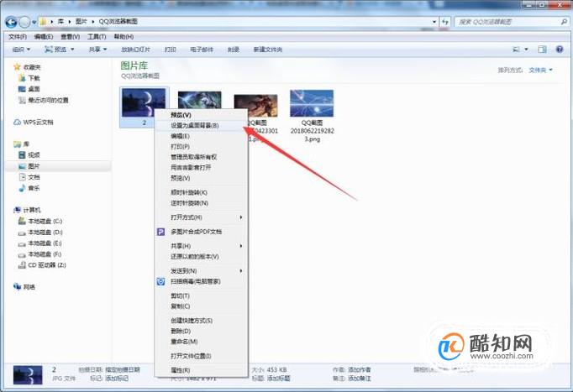573x392 pixels.
Task: Create a folder with 新建文件夹
Action: [268, 50]
